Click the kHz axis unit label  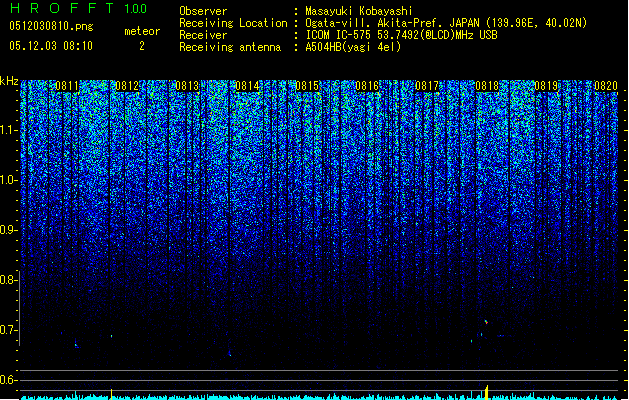point(9,81)
